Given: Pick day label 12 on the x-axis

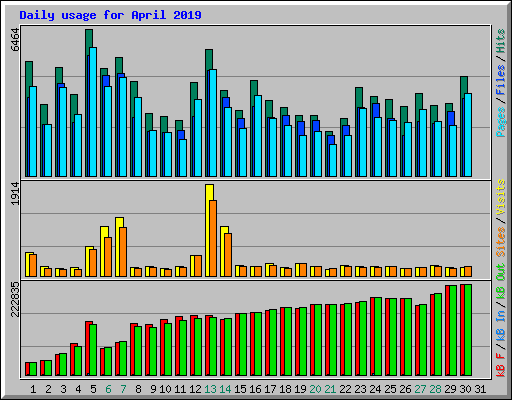Looking at the screenshot, I should point(195,389).
